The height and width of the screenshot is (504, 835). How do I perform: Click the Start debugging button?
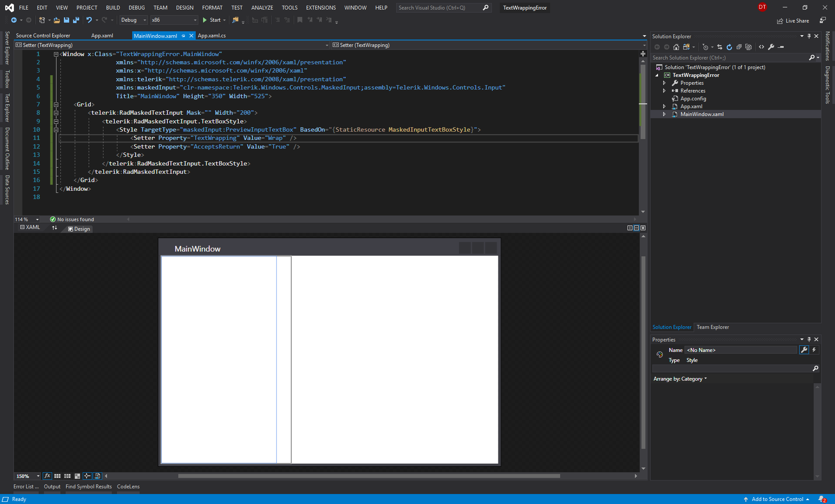[212, 20]
